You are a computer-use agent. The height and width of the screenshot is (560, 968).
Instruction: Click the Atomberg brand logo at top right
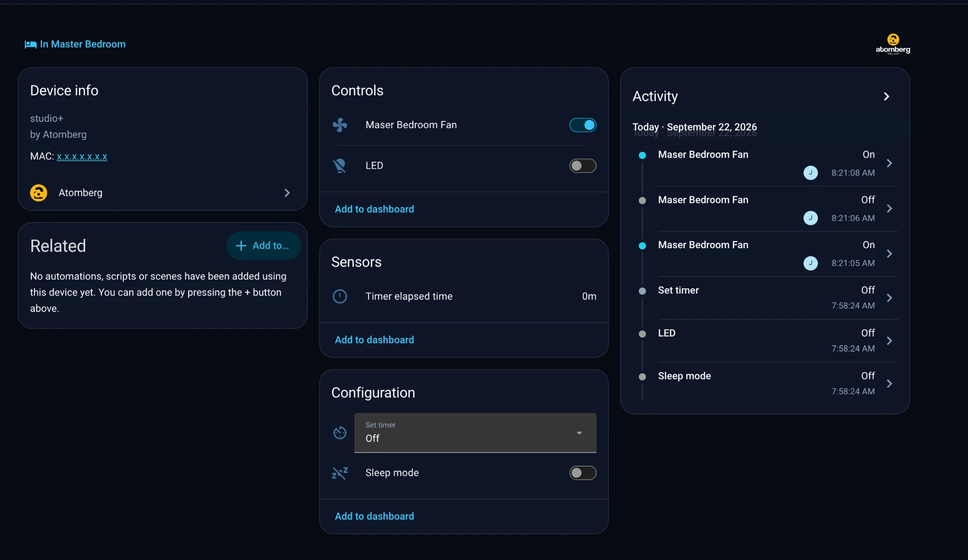(x=893, y=44)
